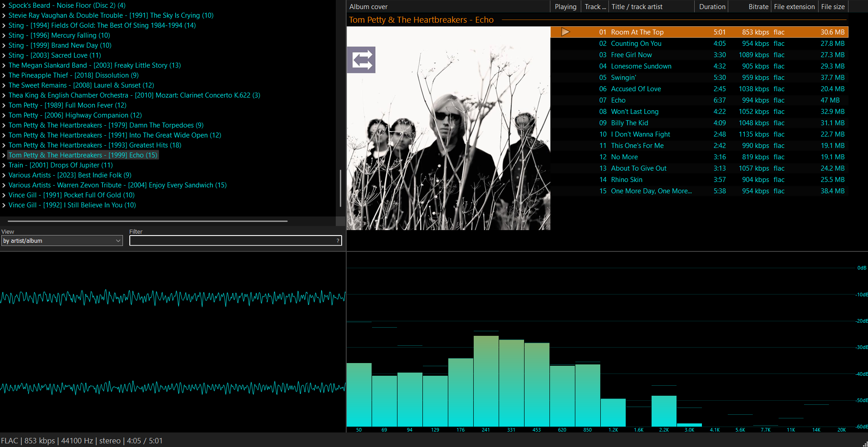This screenshot has height=447, width=868.
Task: Select The Megan Slankard Band - Freaky Little Story
Action: click(x=95, y=65)
